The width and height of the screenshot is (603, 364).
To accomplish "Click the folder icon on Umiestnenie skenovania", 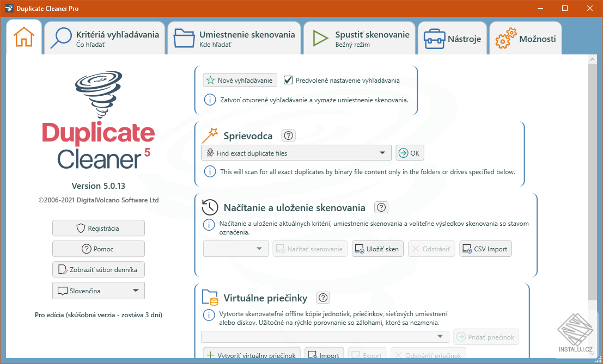I will click(x=184, y=38).
